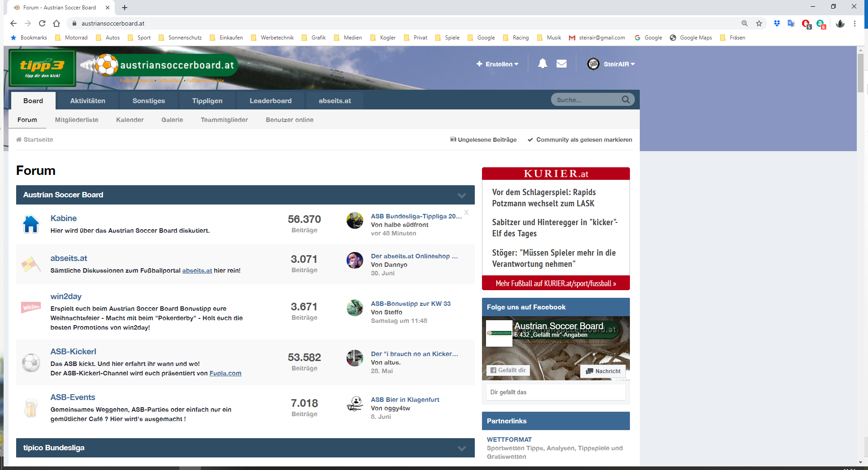The width and height of the screenshot is (868, 470).
Task: Open Dannyo's avatar in abseits.at row
Action: click(x=355, y=260)
